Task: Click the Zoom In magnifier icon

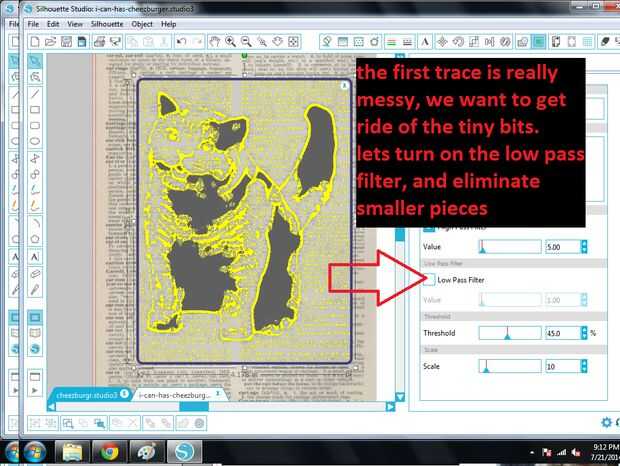Action: coord(230,42)
